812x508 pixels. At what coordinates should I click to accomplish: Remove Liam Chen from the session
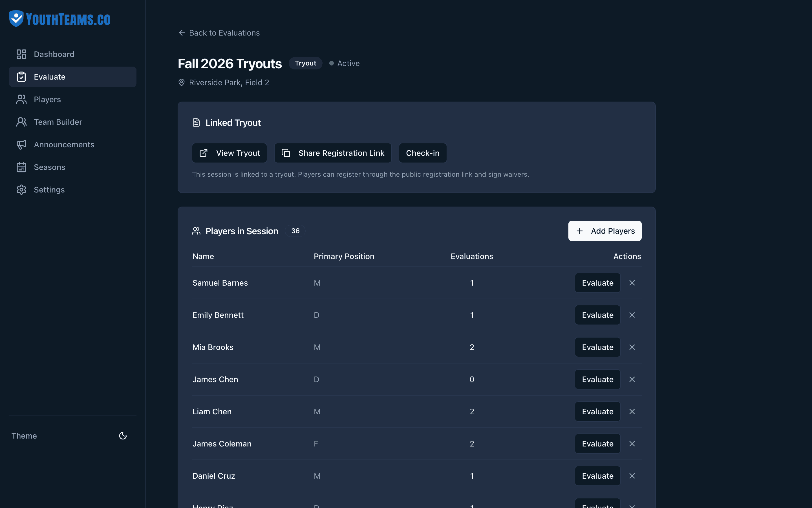pos(632,411)
